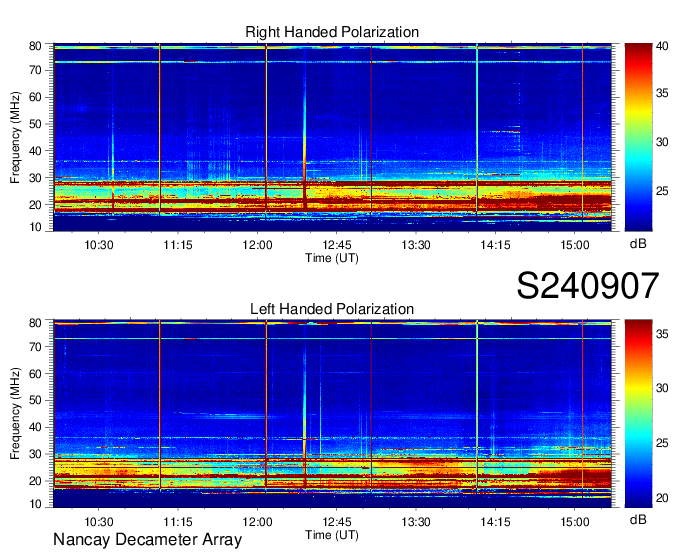Click the 30 MHz tick of Right Handed plot

pyautogui.click(x=35, y=178)
